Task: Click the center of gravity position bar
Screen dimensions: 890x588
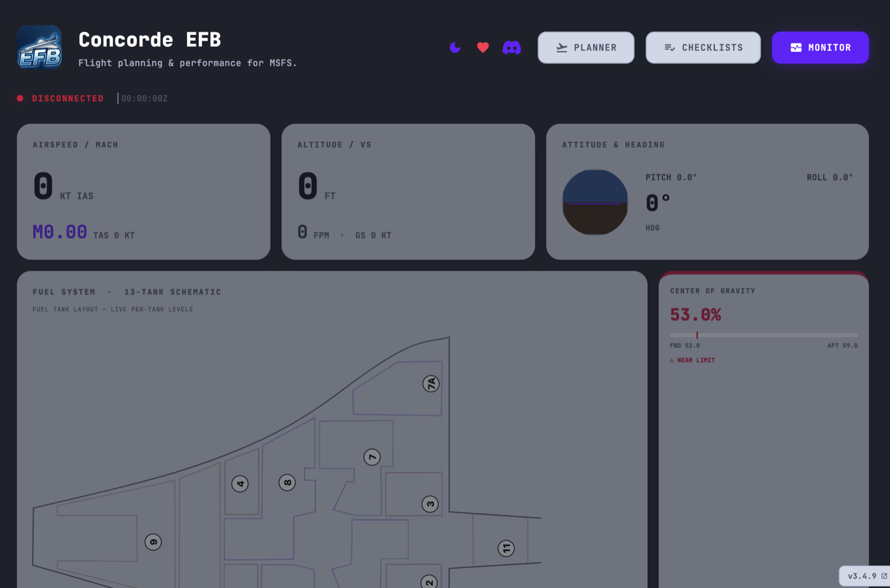Action: coord(763,335)
